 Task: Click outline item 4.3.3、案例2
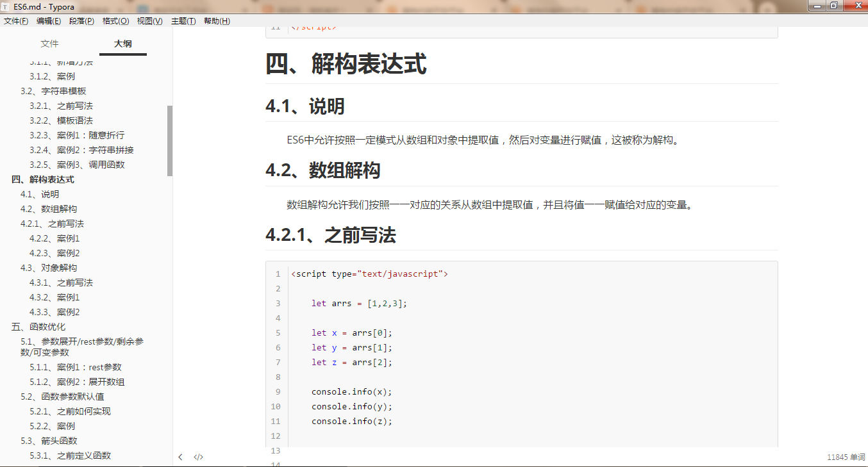coord(54,312)
